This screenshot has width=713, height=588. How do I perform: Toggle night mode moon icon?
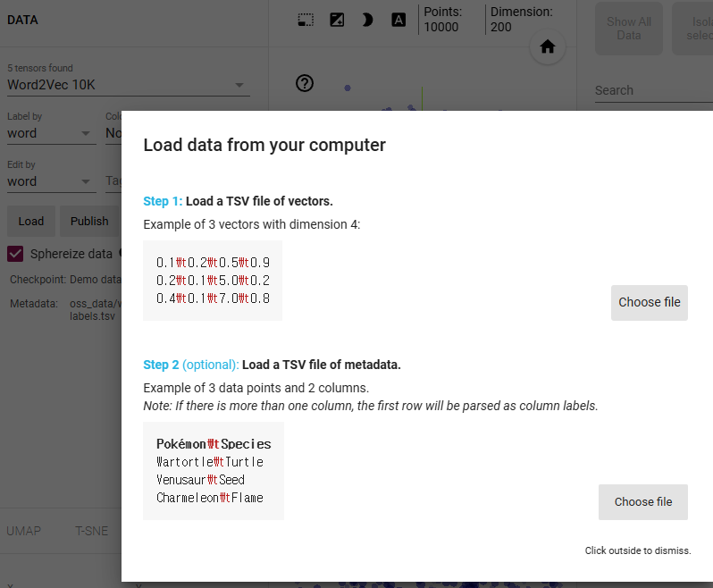tap(367, 20)
